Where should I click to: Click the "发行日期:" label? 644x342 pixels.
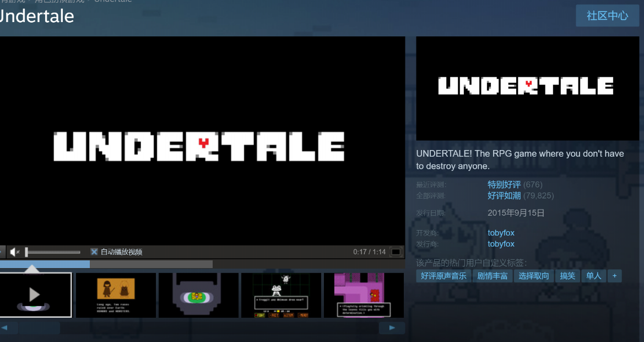431,213
